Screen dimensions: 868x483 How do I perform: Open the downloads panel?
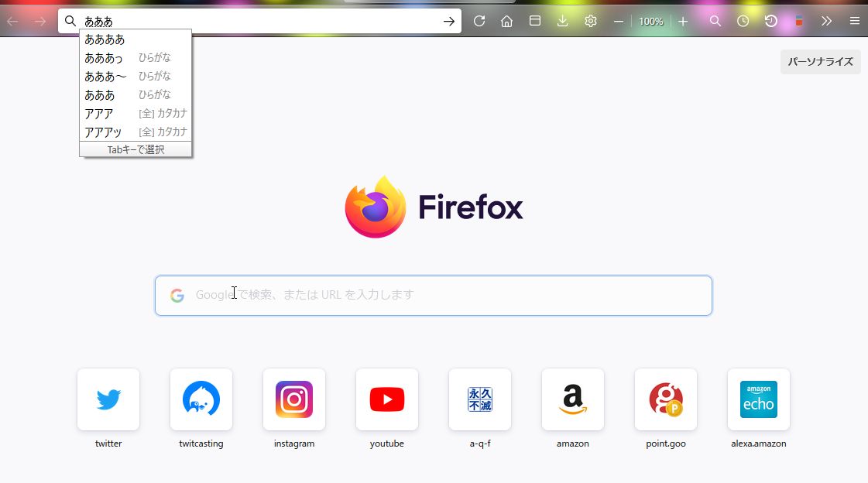(563, 22)
